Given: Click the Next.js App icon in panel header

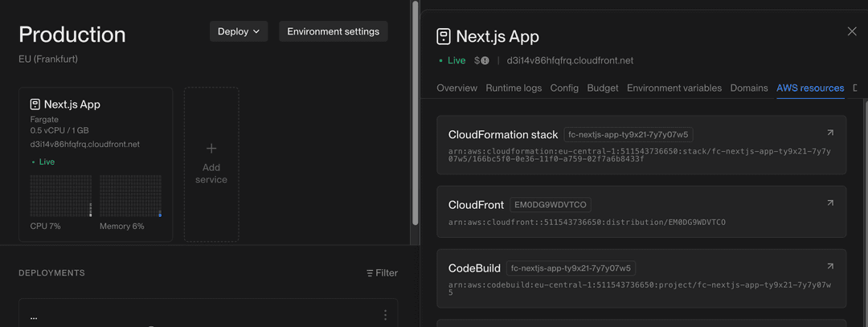Looking at the screenshot, I should tap(444, 37).
